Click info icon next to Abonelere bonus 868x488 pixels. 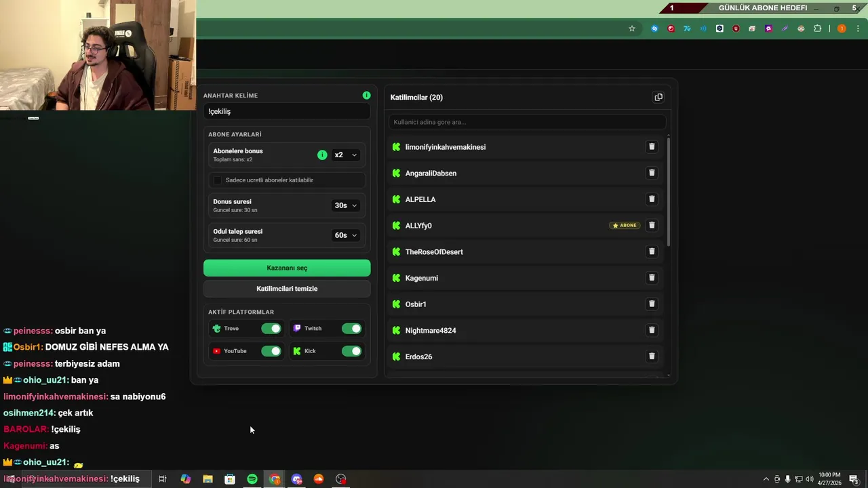pos(322,155)
